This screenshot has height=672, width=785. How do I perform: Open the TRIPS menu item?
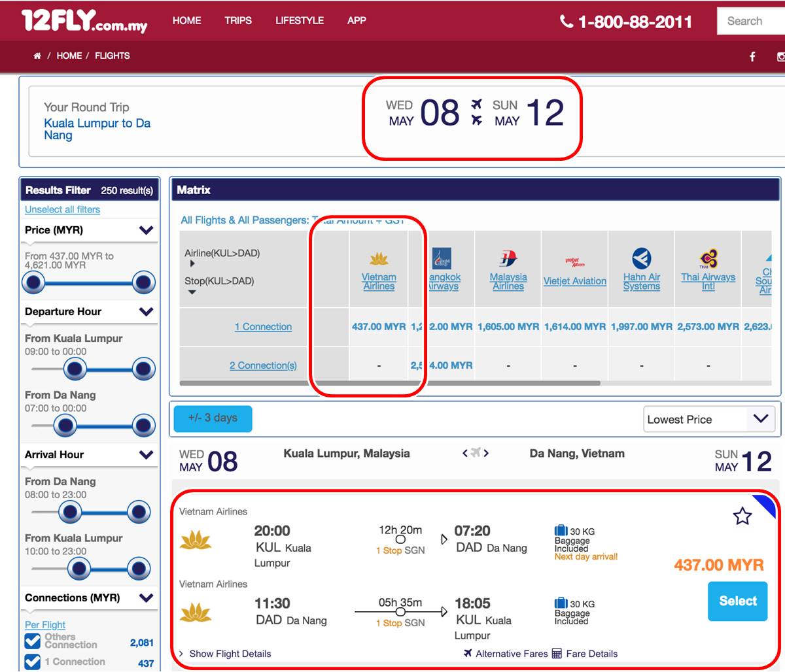238,21
